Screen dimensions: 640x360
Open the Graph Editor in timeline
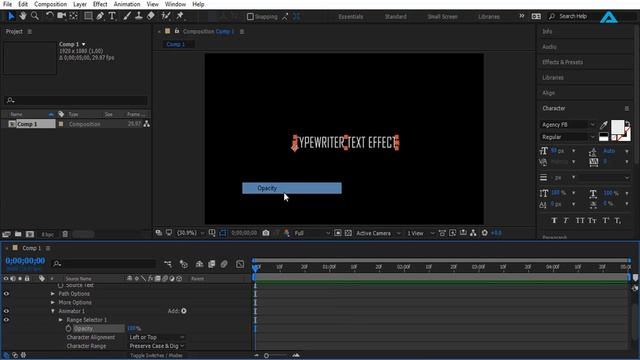[x=240, y=264]
